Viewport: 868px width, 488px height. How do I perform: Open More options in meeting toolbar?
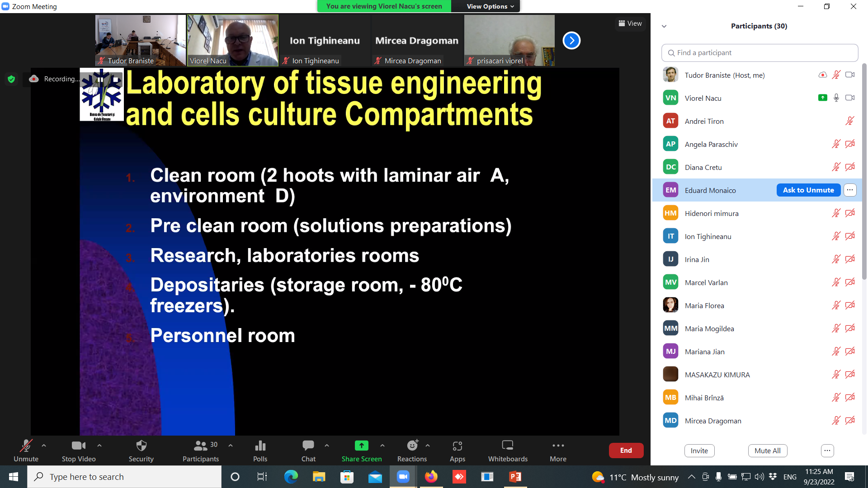point(558,450)
